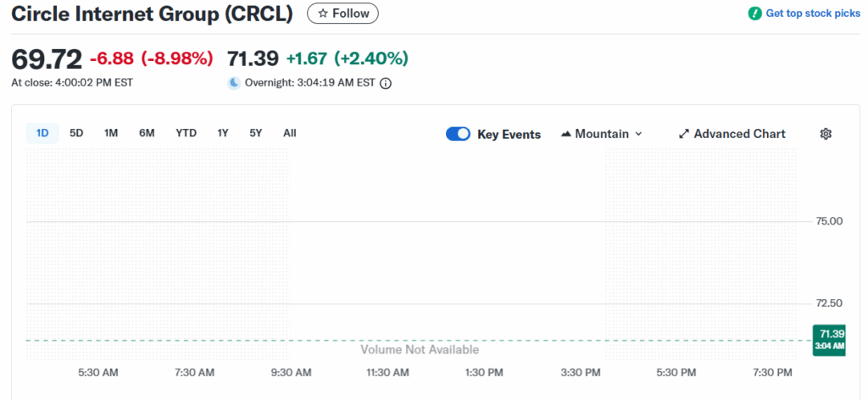Click the overnight moon icon
Image resolution: width=868 pixels, height=400 pixels.
coord(234,83)
